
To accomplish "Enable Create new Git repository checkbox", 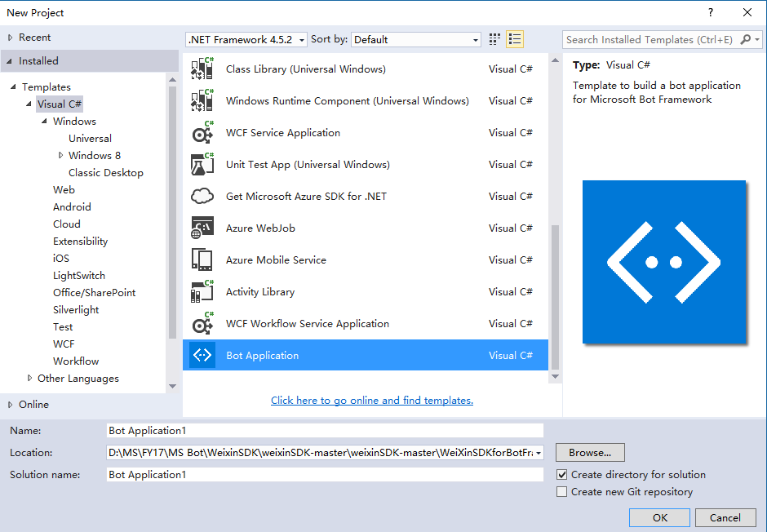I will click(x=562, y=491).
